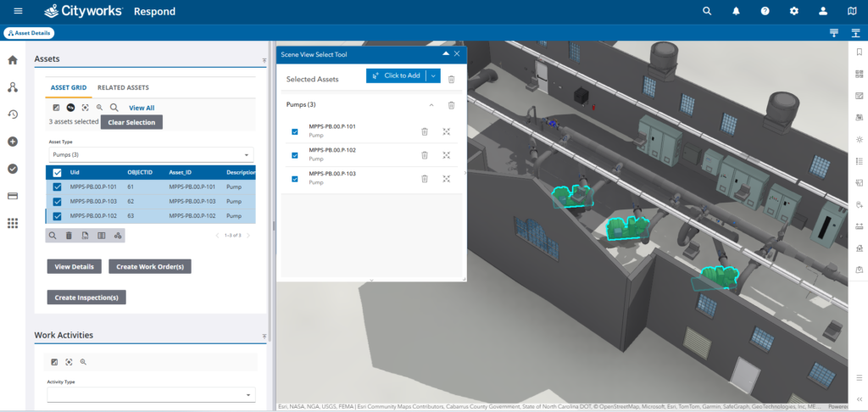868x412 pixels.
Task: Click the Cityworks logo
Action: click(83, 10)
